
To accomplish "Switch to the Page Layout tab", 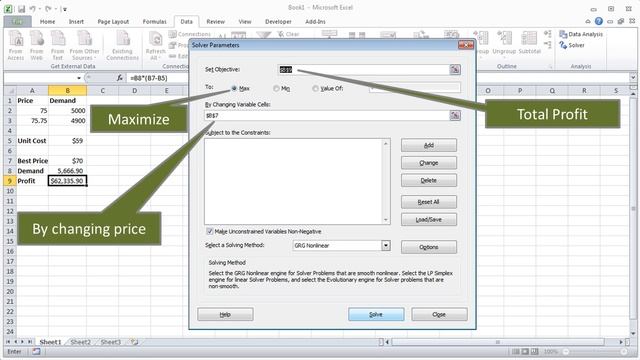I will pos(113,22).
